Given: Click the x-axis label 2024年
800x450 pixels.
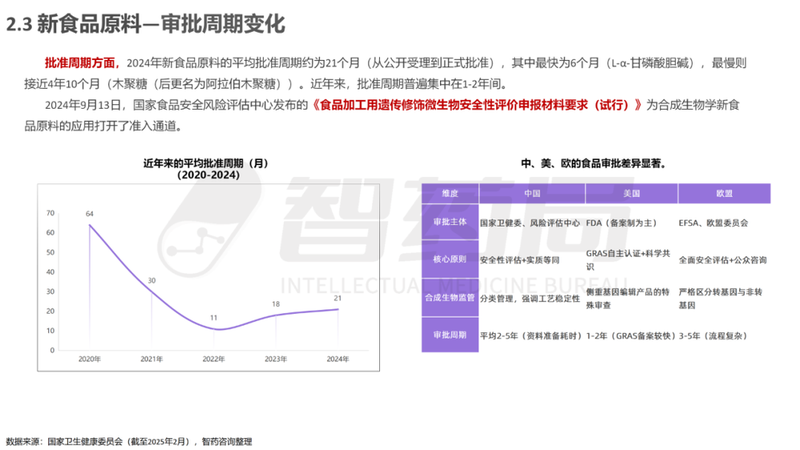Looking at the screenshot, I should click(338, 359).
